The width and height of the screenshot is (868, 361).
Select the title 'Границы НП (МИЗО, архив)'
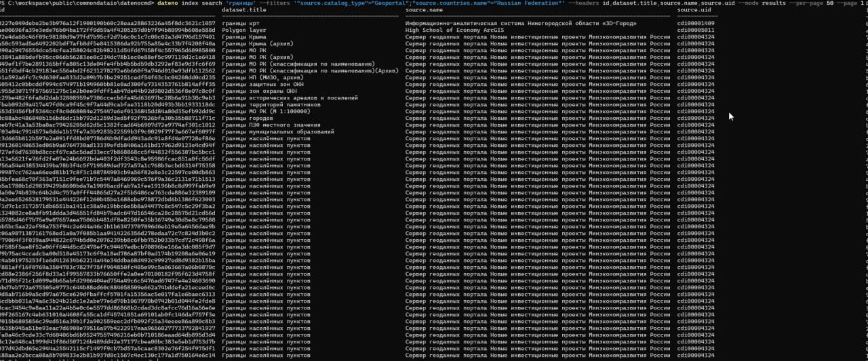pos(262,78)
